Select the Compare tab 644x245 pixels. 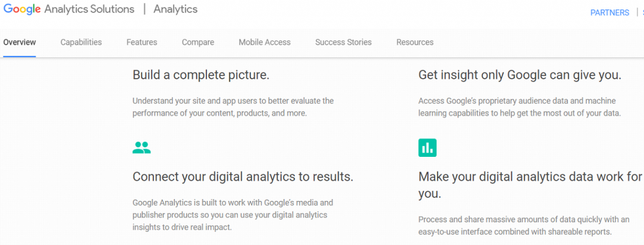(x=198, y=42)
